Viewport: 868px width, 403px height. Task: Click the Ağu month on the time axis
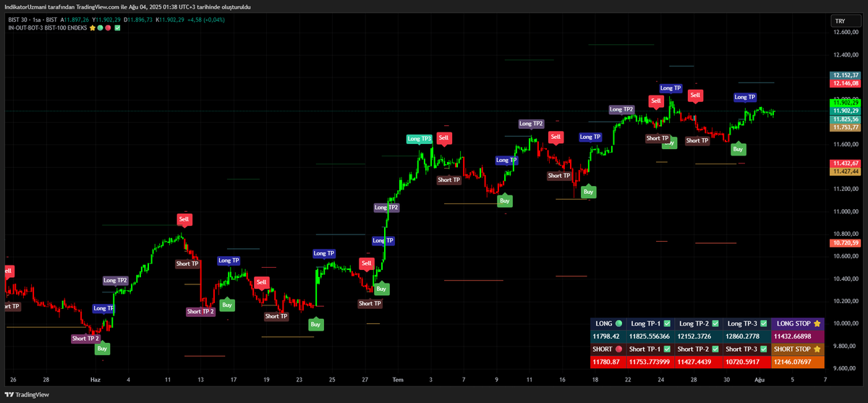759,379
